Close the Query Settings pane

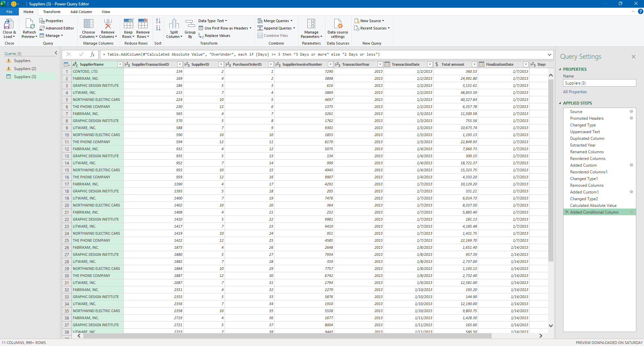[x=634, y=57]
